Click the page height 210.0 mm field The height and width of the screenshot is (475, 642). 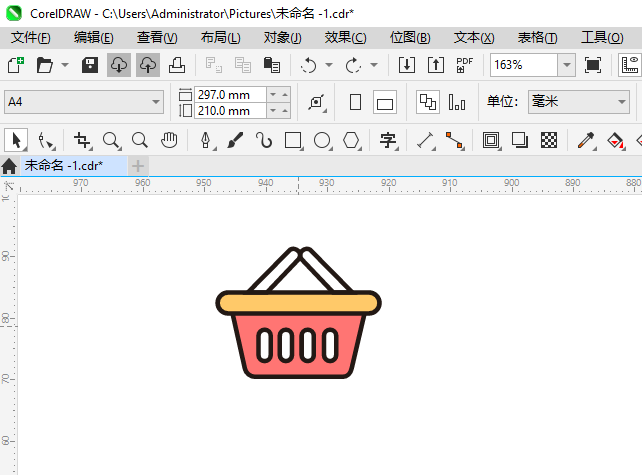pos(230,111)
